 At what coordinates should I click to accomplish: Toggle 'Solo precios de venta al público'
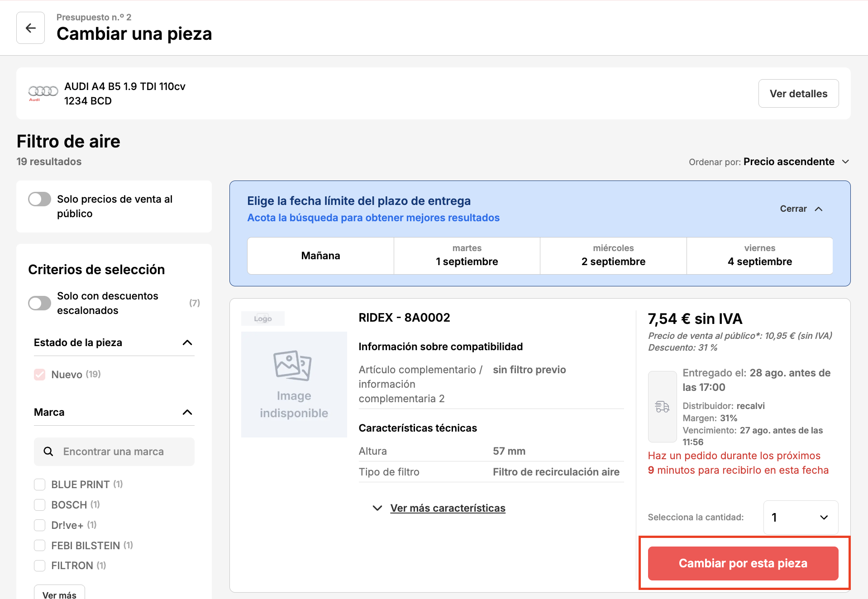pyautogui.click(x=40, y=199)
